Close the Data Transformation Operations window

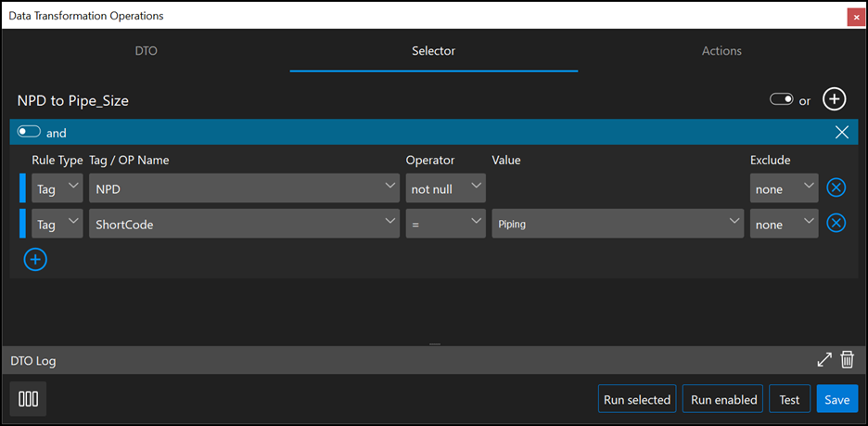click(855, 16)
